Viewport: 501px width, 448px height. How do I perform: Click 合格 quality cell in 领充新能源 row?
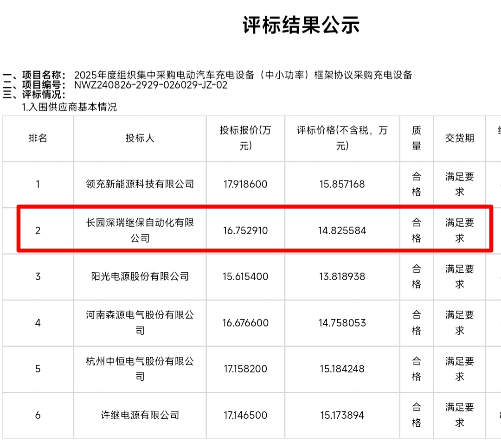click(417, 185)
